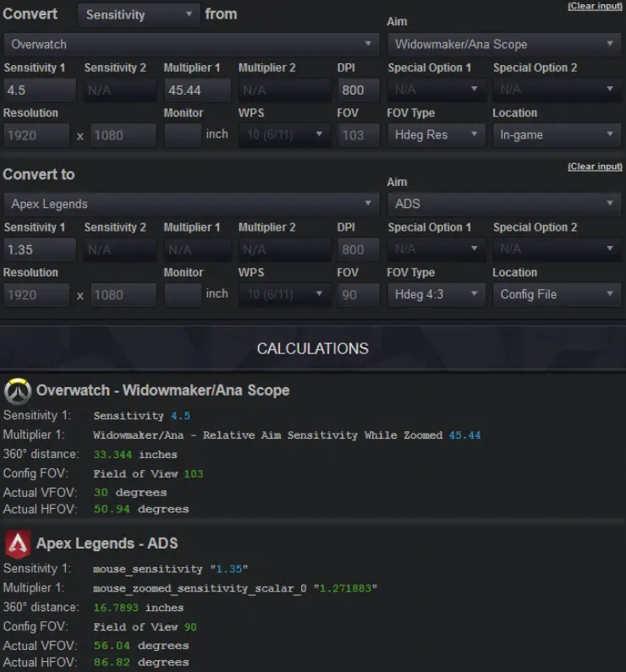This screenshot has width=626, height=672.
Task: Click source resolution height field 1080
Action: tap(123, 135)
